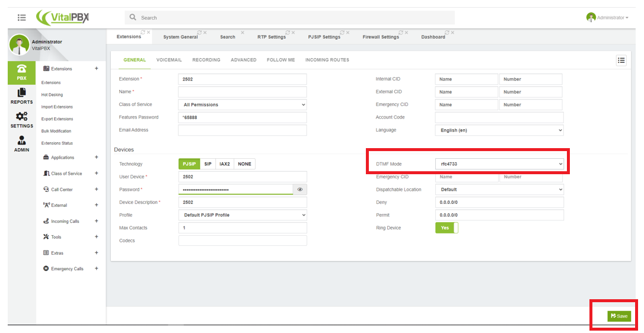This screenshot has width=644, height=333.
Task: Show password with the eye icon
Action: click(300, 189)
